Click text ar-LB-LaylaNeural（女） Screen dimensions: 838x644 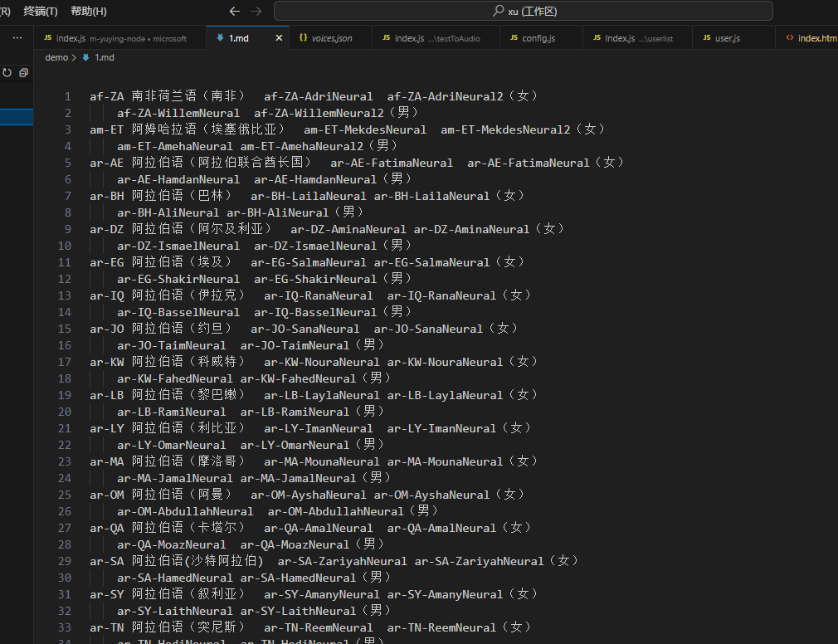tap(462, 395)
